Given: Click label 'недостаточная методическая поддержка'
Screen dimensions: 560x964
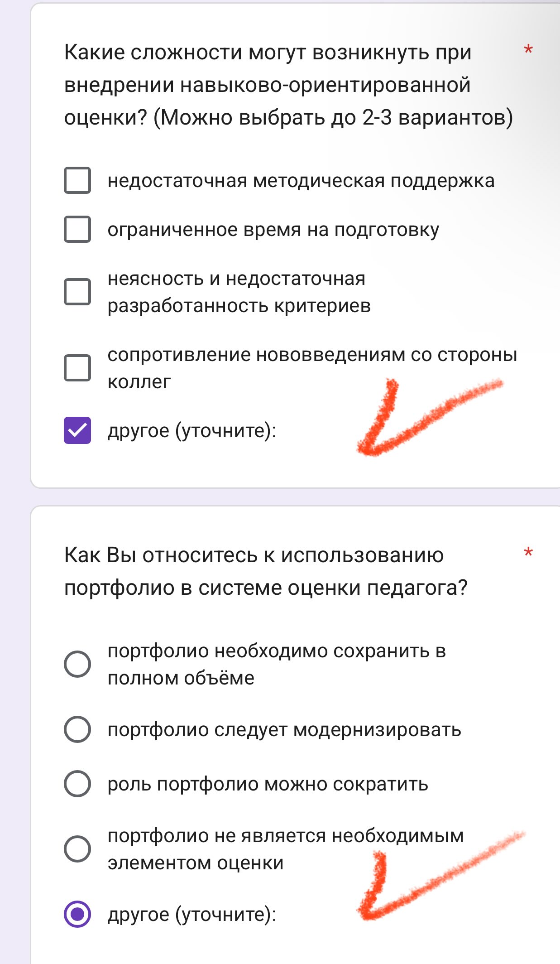Looking at the screenshot, I should pyautogui.click(x=301, y=181).
